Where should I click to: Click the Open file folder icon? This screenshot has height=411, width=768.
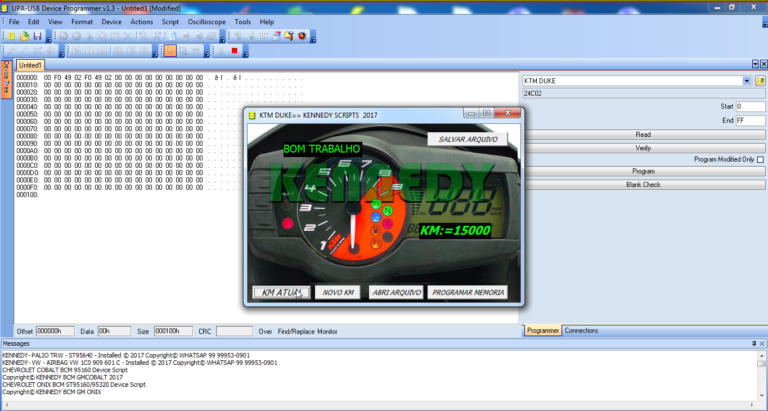pos(24,36)
